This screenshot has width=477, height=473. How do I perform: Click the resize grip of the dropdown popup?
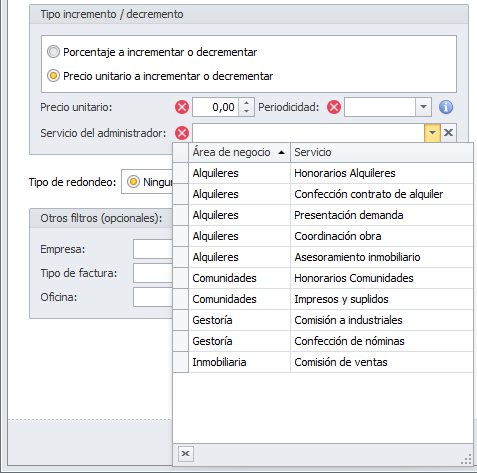tap(466, 459)
